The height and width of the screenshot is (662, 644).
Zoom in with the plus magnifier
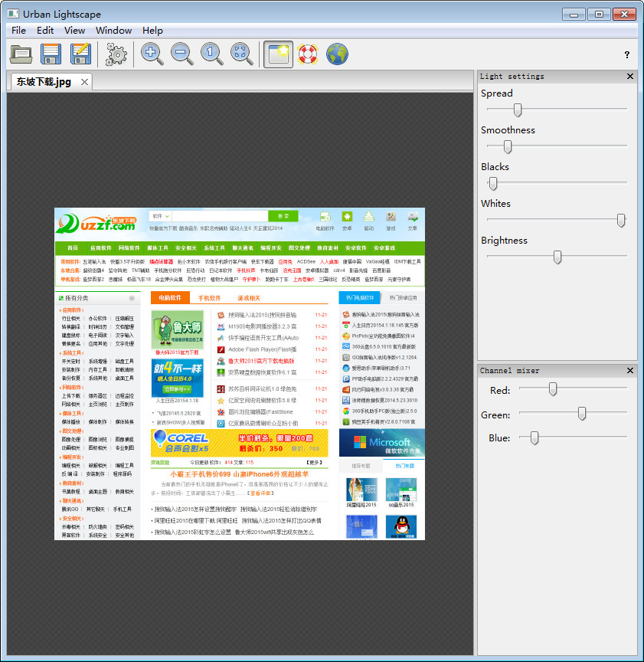(x=152, y=54)
